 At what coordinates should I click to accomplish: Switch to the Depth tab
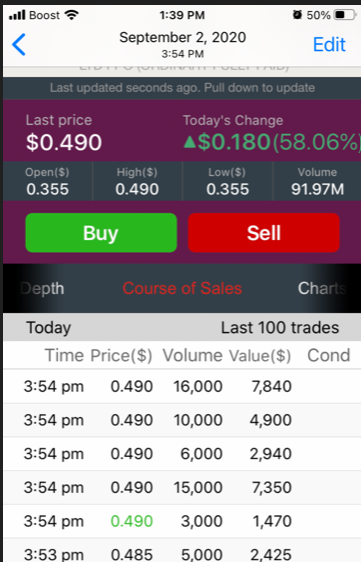click(x=42, y=289)
